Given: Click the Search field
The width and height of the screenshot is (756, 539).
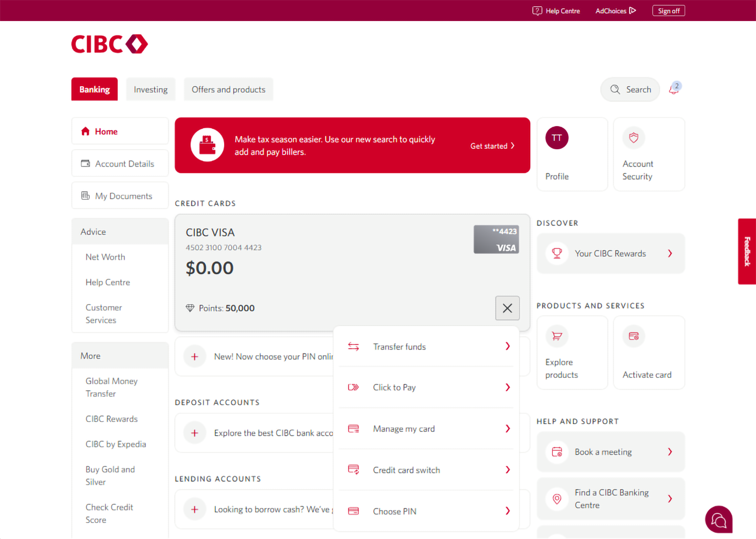Looking at the screenshot, I should (x=630, y=90).
